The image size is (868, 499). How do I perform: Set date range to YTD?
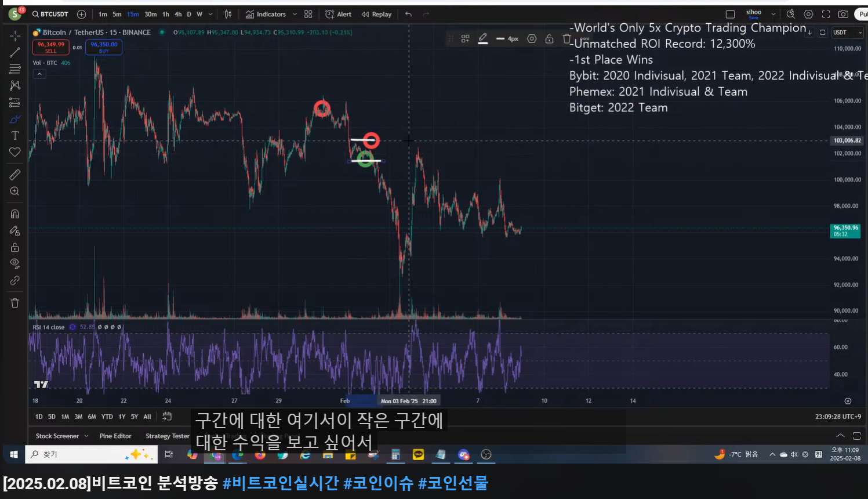[x=107, y=417]
